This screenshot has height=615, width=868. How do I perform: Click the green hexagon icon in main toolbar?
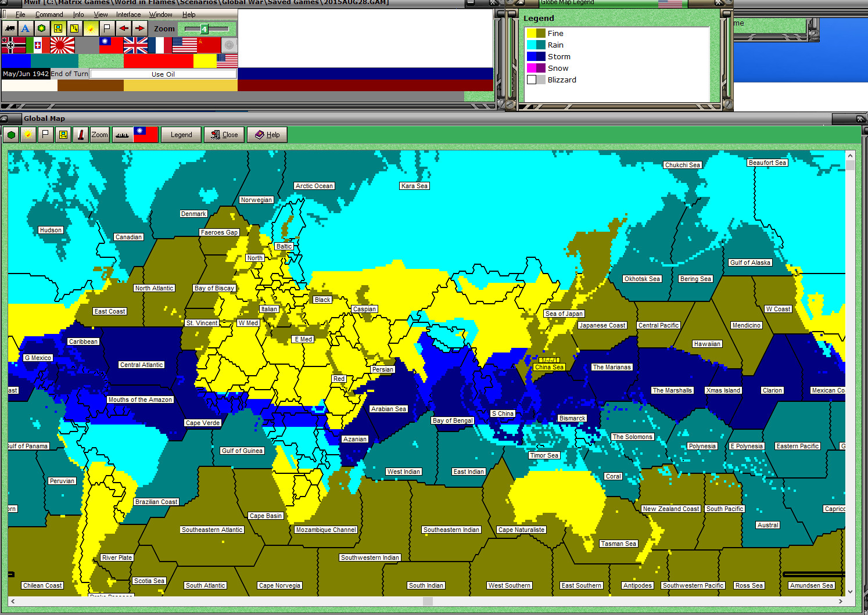pos(41,28)
